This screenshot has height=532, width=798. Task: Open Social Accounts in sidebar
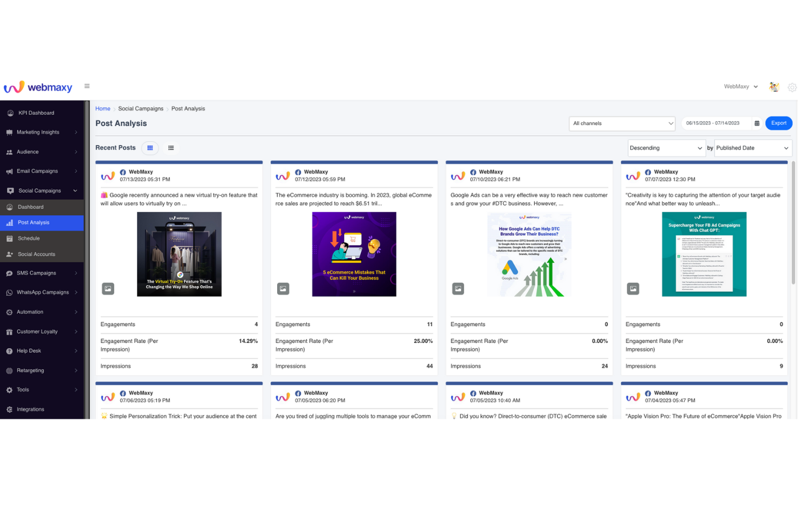42,254
